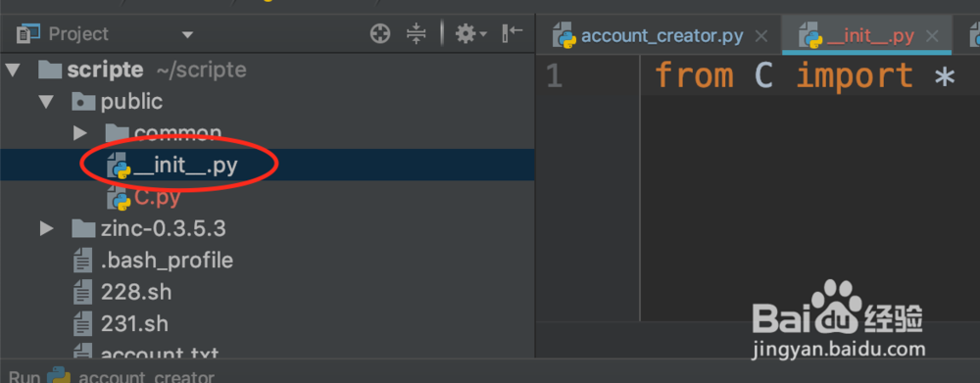Switch to the account_creator.py tab
Screen dimensions: 980x383
coord(661,35)
